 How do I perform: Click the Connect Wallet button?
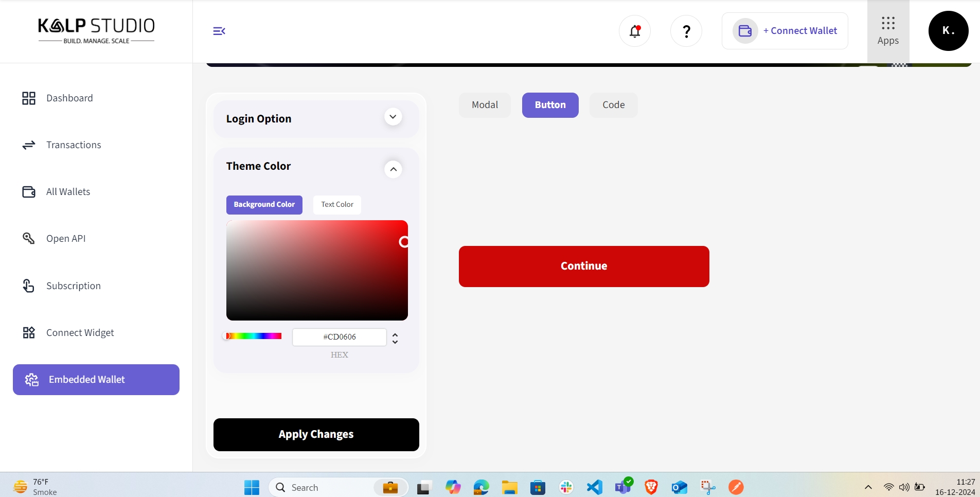point(785,31)
